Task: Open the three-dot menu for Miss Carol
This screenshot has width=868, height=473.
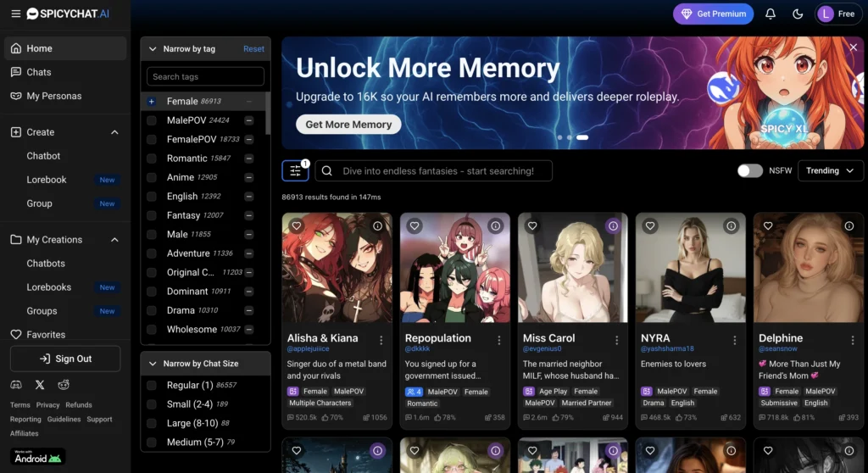Action: [617, 340]
